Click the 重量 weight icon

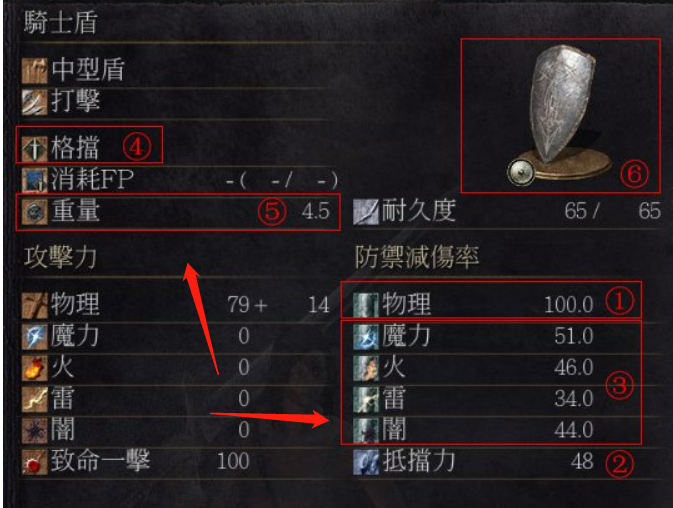pyautogui.click(x=34, y=212)
